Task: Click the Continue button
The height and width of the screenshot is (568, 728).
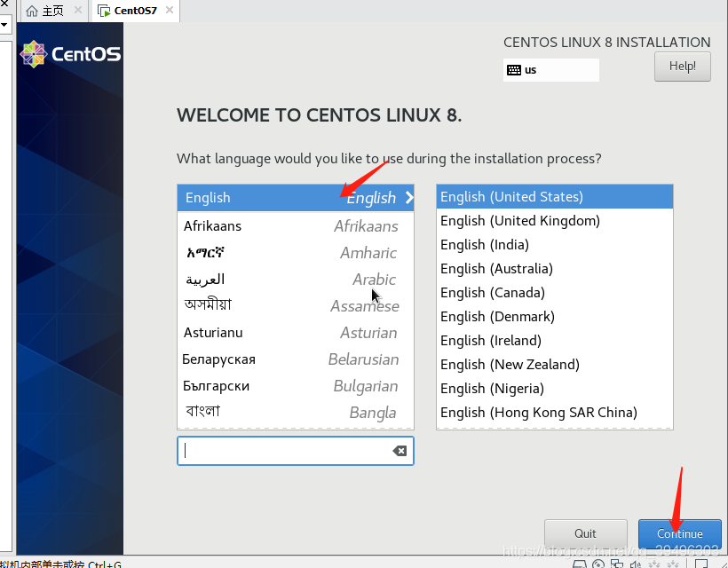Action: pyautogui.click(x=680, y=533)
